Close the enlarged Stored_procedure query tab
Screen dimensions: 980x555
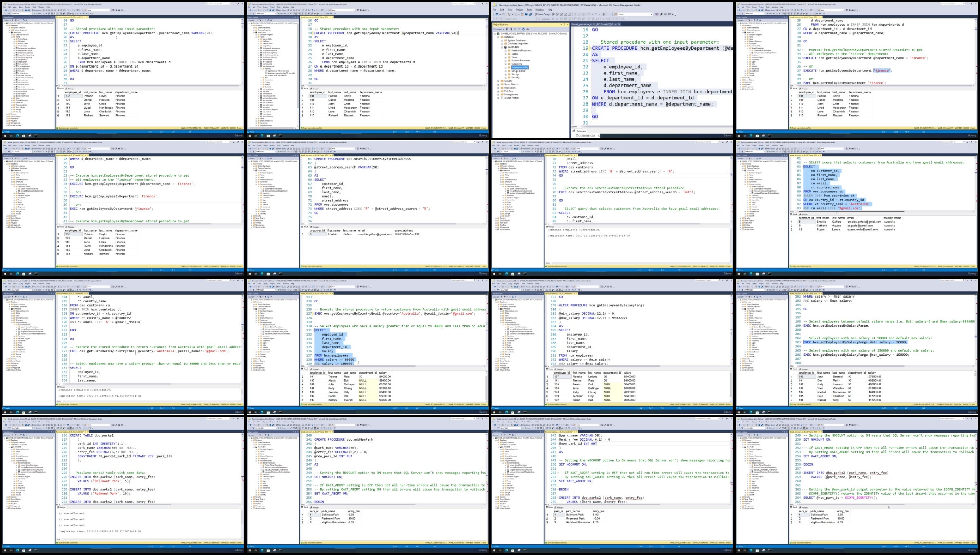click(x=619, y=24)
